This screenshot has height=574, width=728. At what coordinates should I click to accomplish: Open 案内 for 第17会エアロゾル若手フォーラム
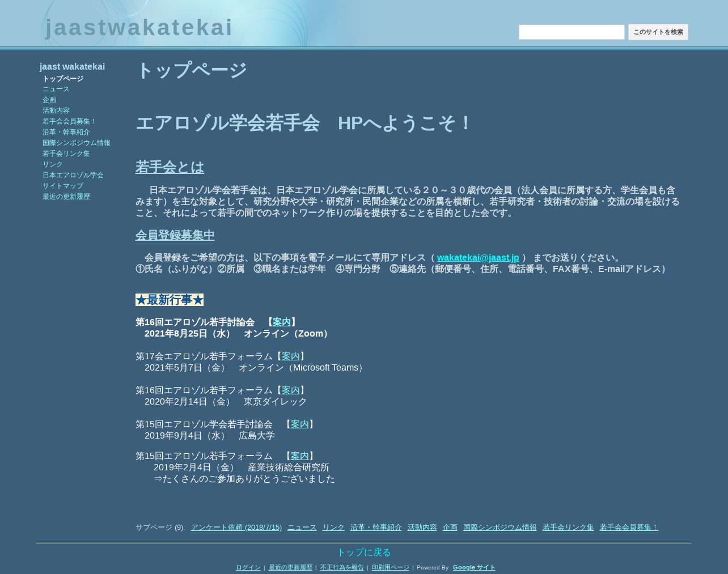coord(291,356)
